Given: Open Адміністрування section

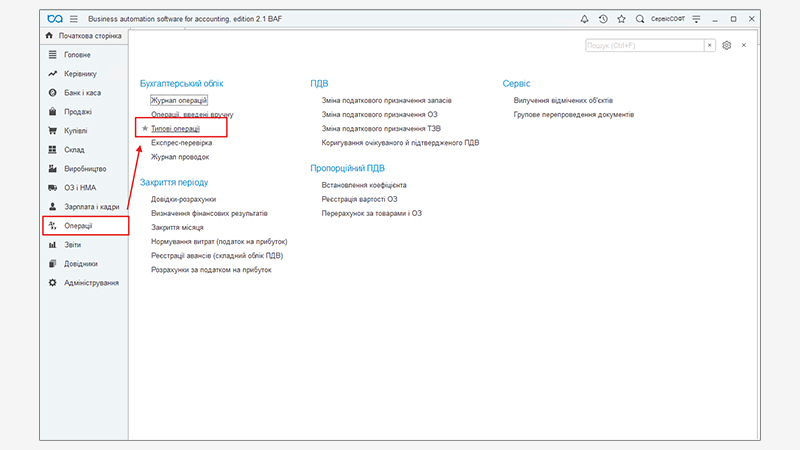Looking at the screenshot, I should (91, 283).
